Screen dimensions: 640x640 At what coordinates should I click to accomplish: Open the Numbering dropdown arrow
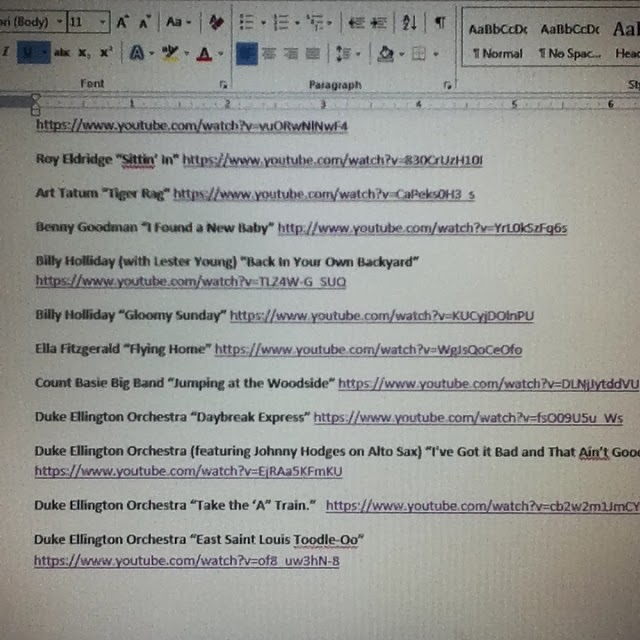298,23
